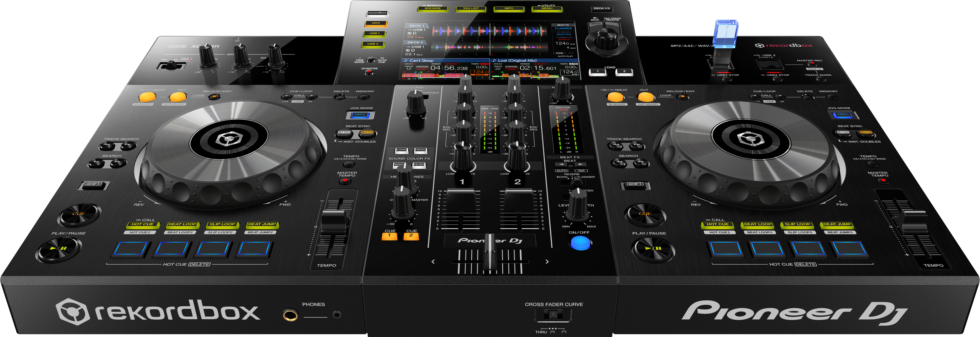The image size is (980, 337).
Task: Hit the right deck's PLAY/PAUSE button
Action: point(653,250)
